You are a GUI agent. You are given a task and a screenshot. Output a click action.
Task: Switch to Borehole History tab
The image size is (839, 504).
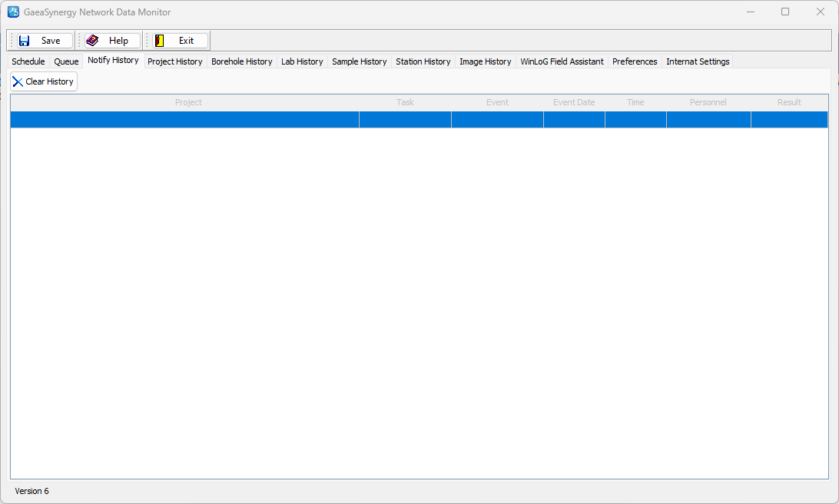coord(242,61)
